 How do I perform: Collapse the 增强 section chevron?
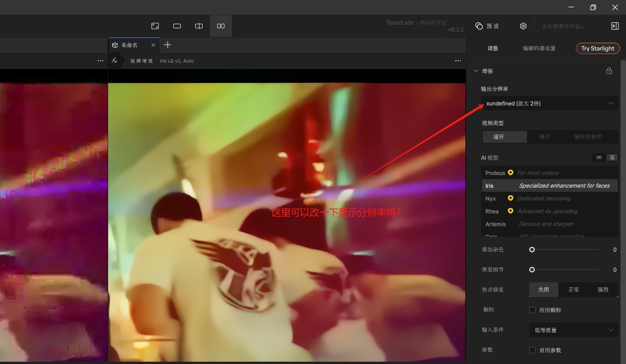pos(476,71)
